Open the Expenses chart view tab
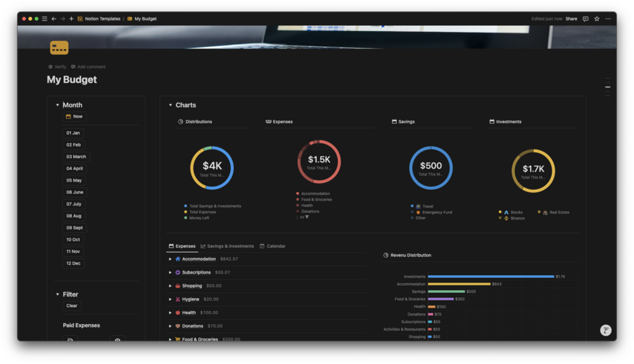Viewport: 634px width, 364px height. [279, 122]
